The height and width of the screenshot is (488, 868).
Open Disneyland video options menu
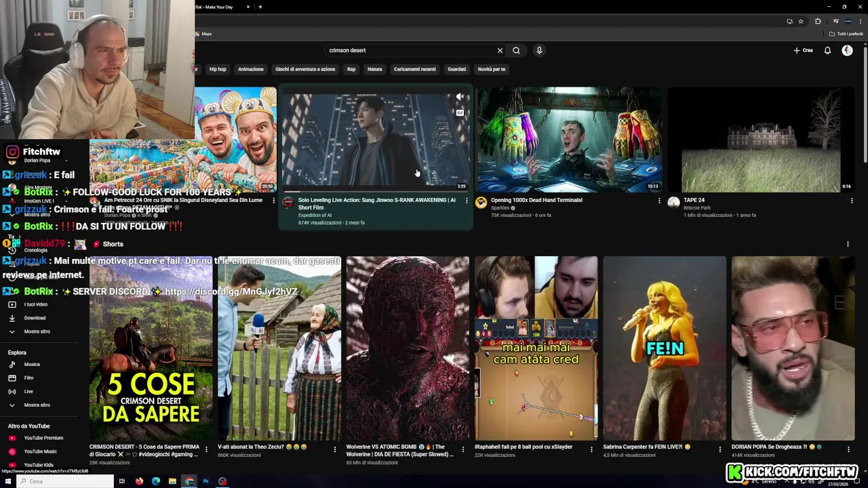(x=274, y=201)
